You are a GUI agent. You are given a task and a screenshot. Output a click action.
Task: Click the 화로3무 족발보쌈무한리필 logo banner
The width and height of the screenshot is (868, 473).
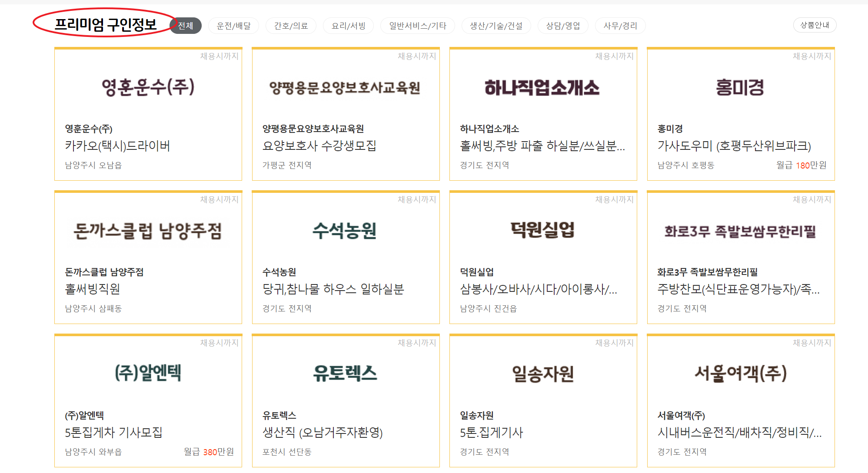[740, 231]
